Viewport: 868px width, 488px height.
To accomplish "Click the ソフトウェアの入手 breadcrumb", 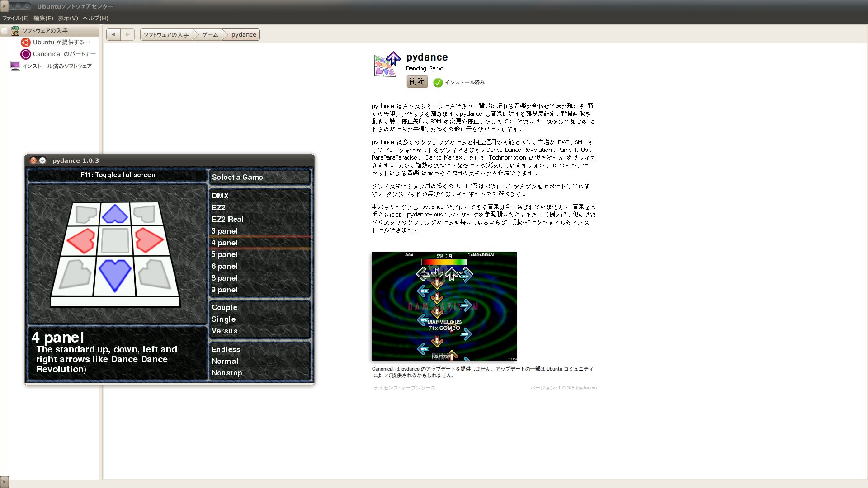I will click(166, 35).
